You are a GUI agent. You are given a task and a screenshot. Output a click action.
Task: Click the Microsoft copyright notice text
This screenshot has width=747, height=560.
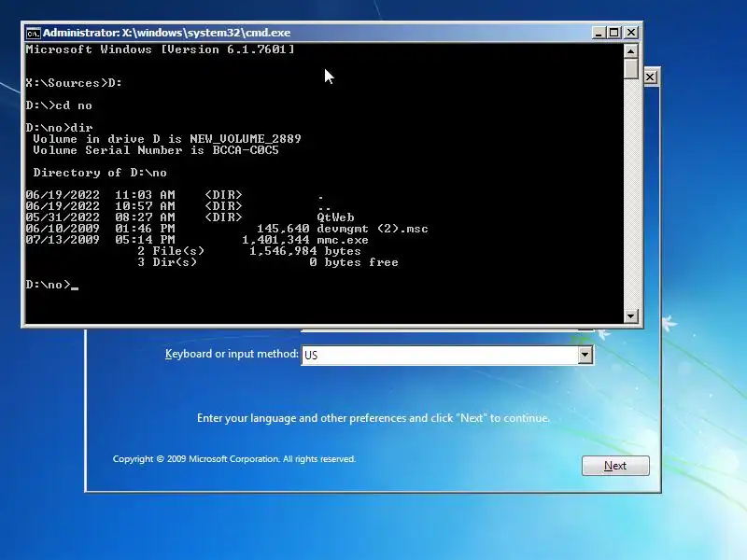(x=234, y=459)
